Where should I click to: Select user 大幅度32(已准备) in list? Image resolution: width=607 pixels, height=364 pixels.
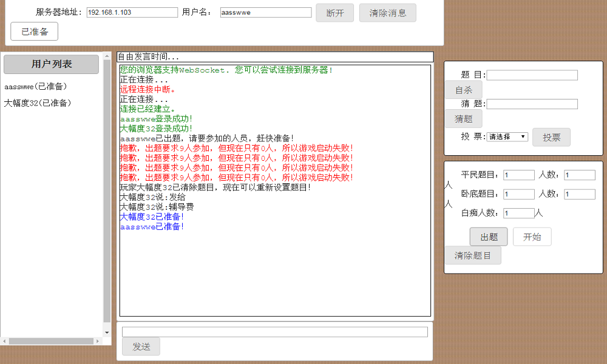click(38, 103)
